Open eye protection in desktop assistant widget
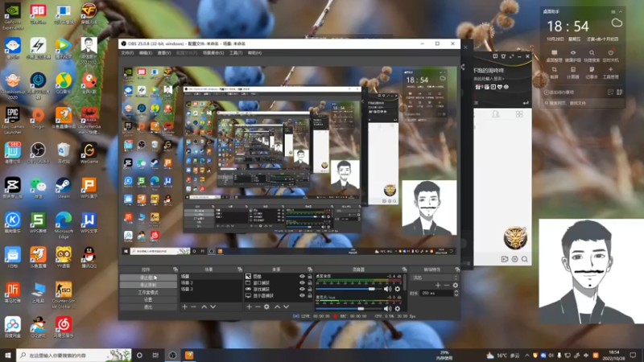 click(573, 56)
